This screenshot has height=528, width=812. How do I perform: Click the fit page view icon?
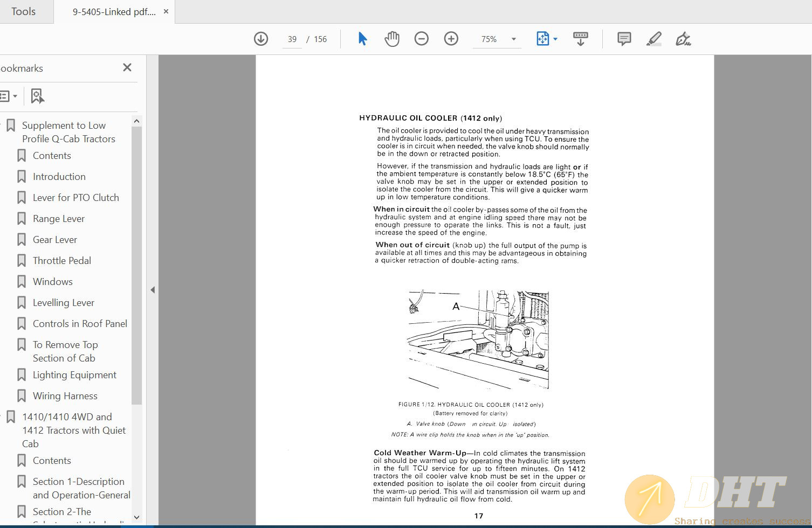542,39
